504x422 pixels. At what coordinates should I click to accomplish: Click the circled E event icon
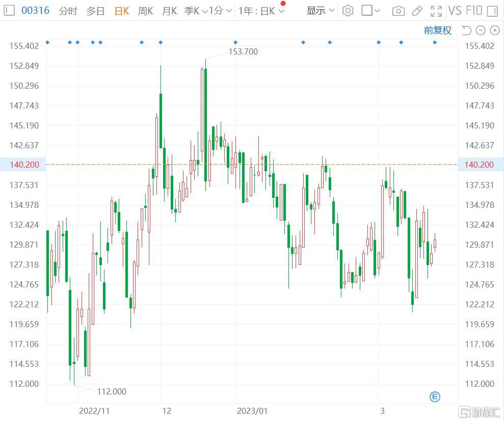tap(435, 397)
